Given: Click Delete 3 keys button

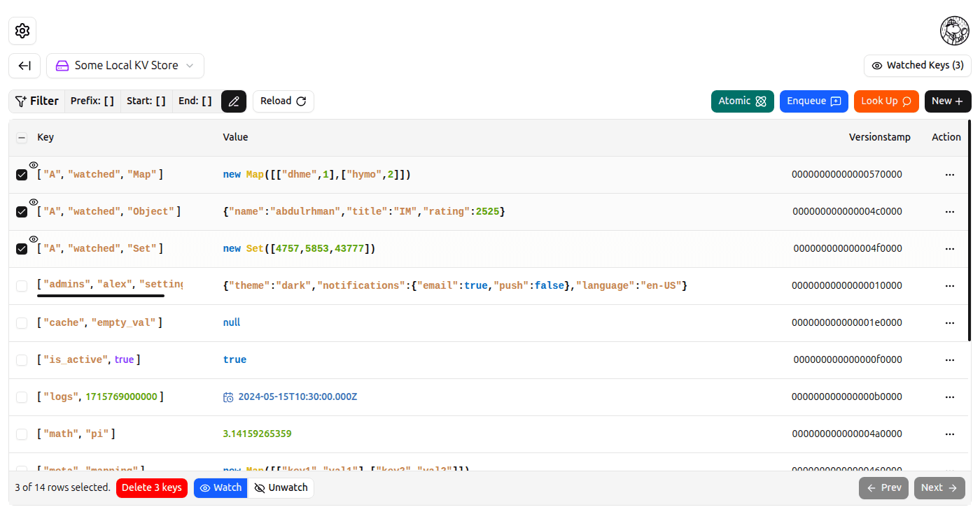Looking at the screenshot, I should pos(152,488).
